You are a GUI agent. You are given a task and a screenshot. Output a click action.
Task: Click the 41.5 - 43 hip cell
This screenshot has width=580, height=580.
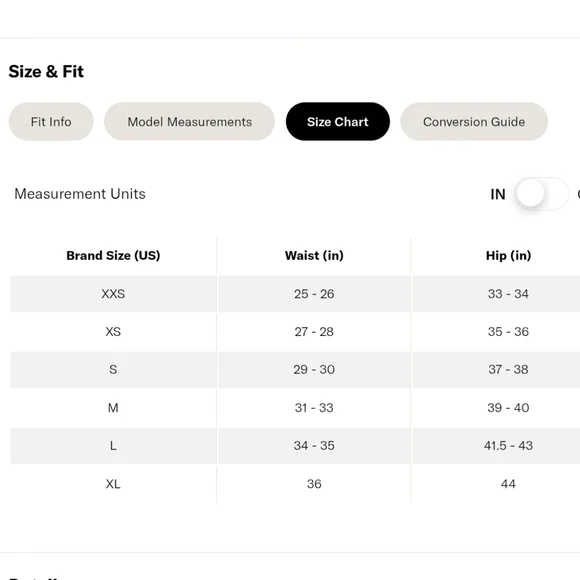point(508,446)
